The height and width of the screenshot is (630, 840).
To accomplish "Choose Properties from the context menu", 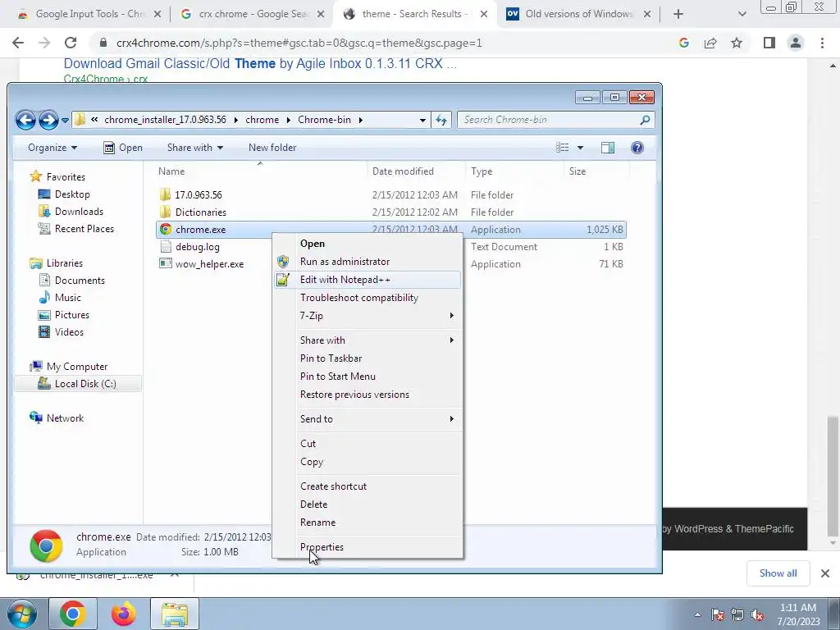I will point(367,547).
